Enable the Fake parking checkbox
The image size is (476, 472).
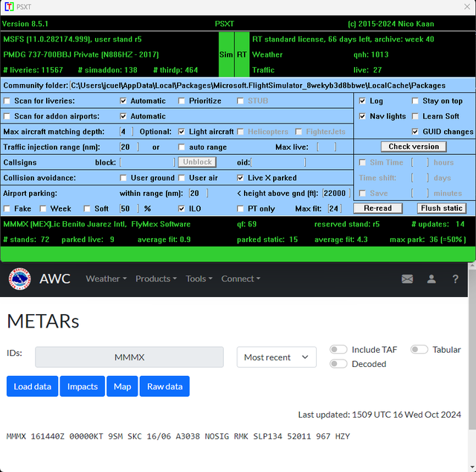tap(7, 208)
